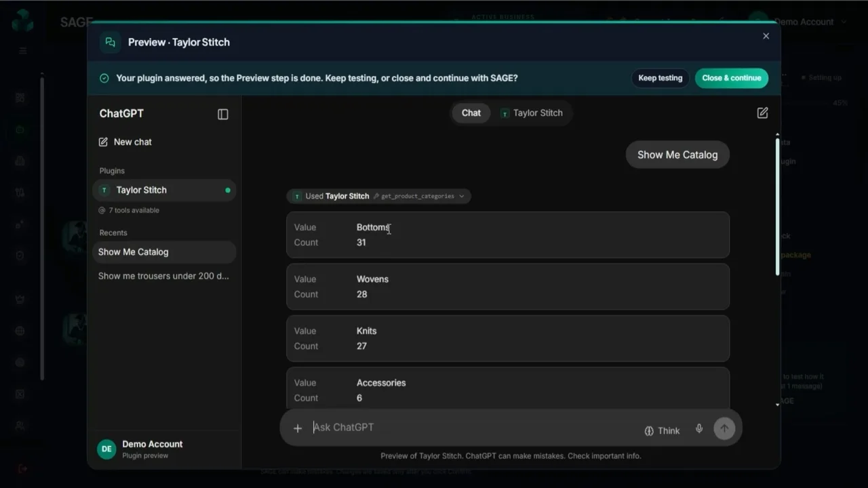Click the "Plugin preview" label under Demo Account
The height and width of the screenshot is (488, 868).
point(145,456)
